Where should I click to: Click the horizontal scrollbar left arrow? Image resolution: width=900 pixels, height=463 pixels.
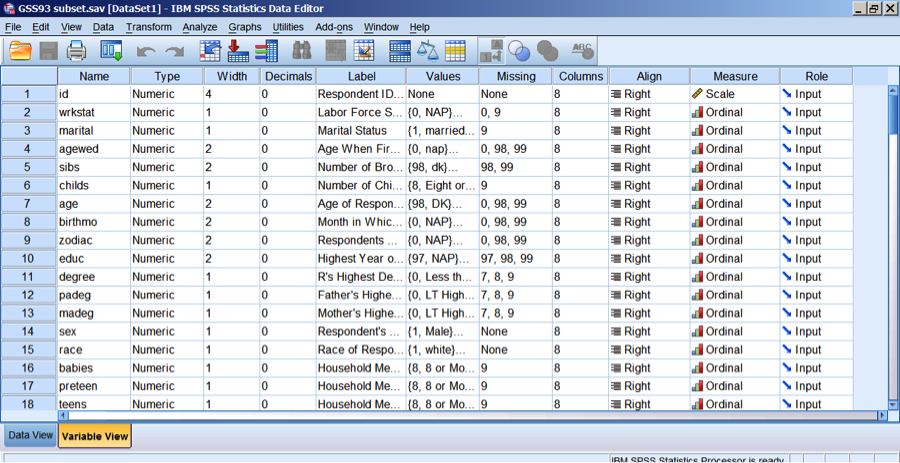(64, 415)
